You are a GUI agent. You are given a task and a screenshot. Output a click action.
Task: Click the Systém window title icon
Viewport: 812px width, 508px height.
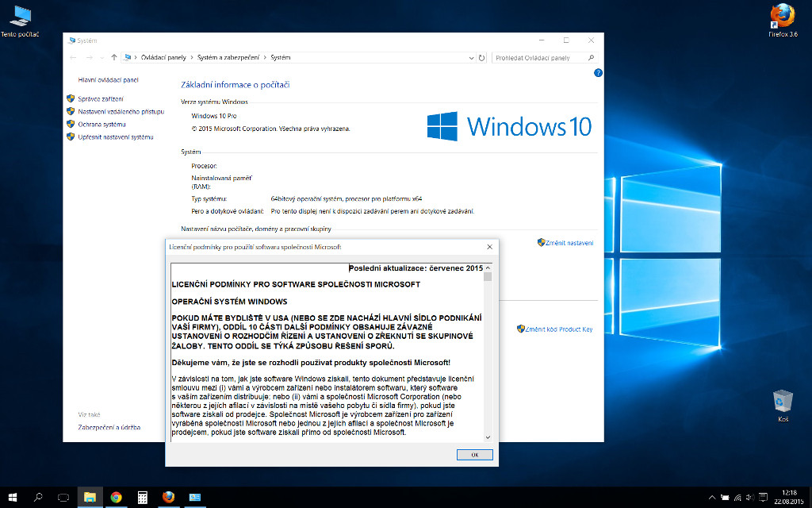71,40
